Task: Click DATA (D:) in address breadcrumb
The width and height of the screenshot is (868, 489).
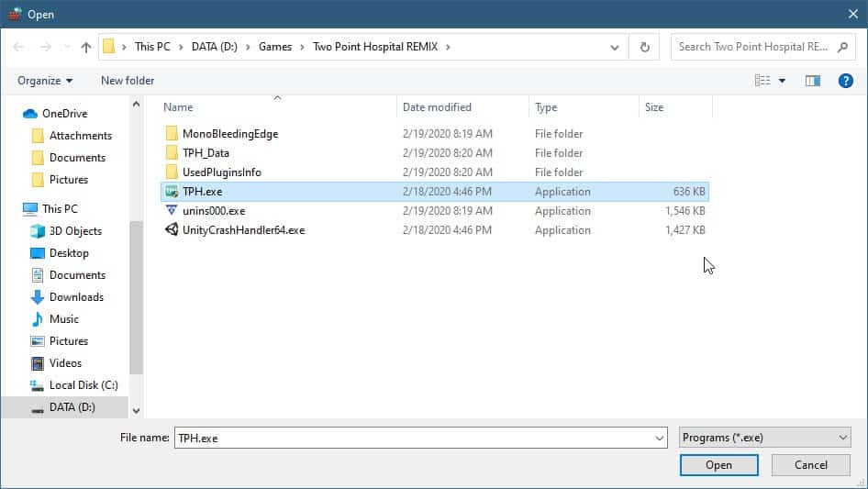Action: (x=214, y=47)
